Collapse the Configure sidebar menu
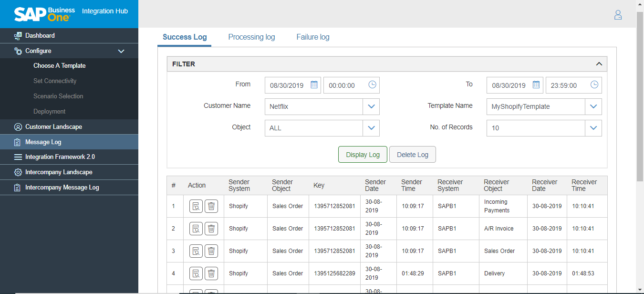 click(x=121, y=51)
